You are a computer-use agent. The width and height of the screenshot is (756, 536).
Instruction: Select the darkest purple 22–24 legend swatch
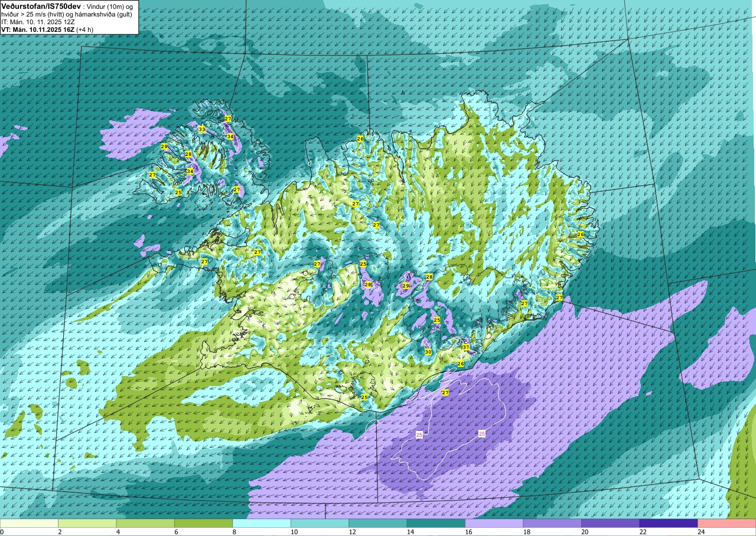click(x=668, y=524)
